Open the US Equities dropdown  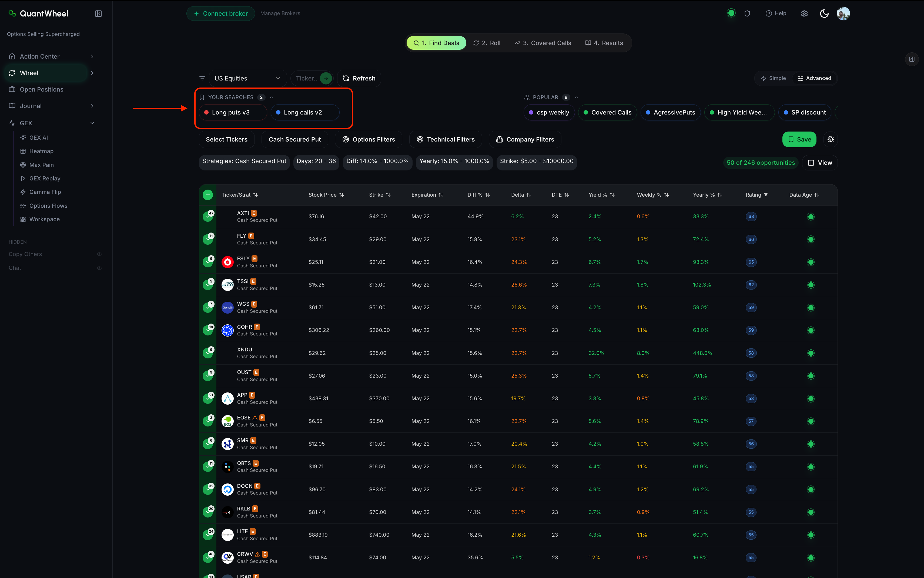pyautogui.click(x=247, y=78)
